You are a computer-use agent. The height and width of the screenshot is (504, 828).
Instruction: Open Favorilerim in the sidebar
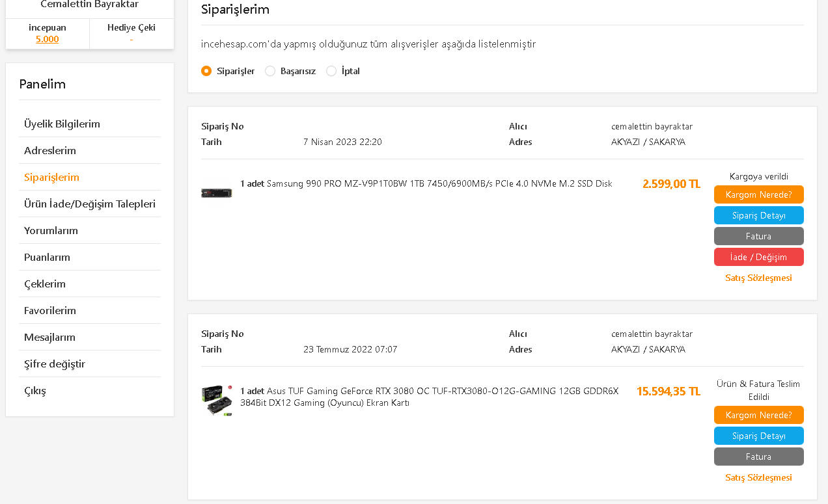click(x=50, y=310)
